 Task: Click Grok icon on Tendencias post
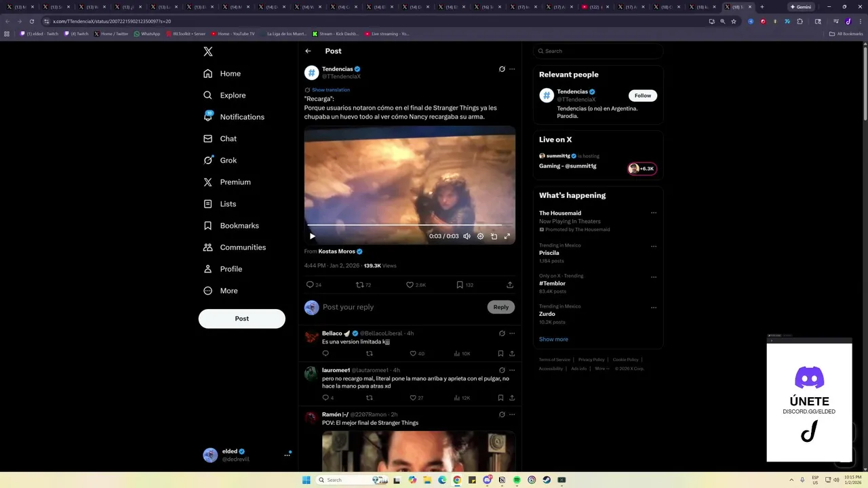pyautogui.click(x=502, y=69)
